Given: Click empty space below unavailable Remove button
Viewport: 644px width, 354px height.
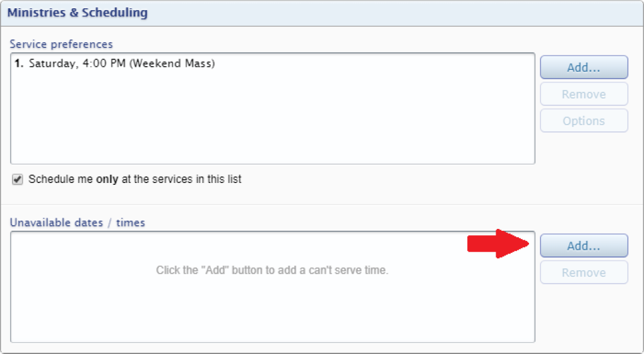Looking at the screenshot, I should [x=584, y=314].
